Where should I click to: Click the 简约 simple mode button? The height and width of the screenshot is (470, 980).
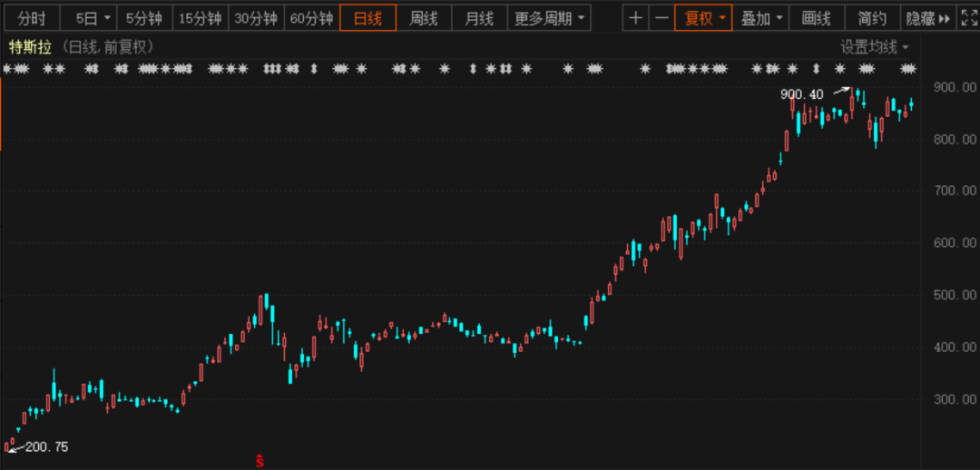coord(872,18)
